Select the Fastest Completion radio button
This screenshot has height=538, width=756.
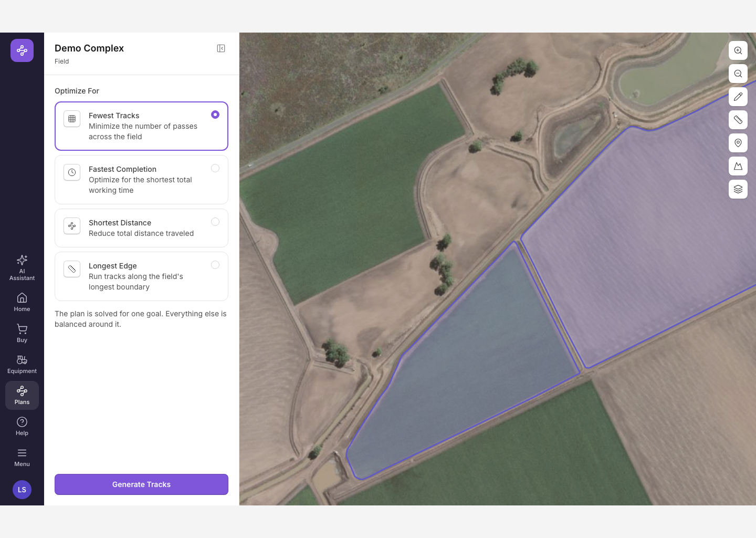(x=215, y=168)
